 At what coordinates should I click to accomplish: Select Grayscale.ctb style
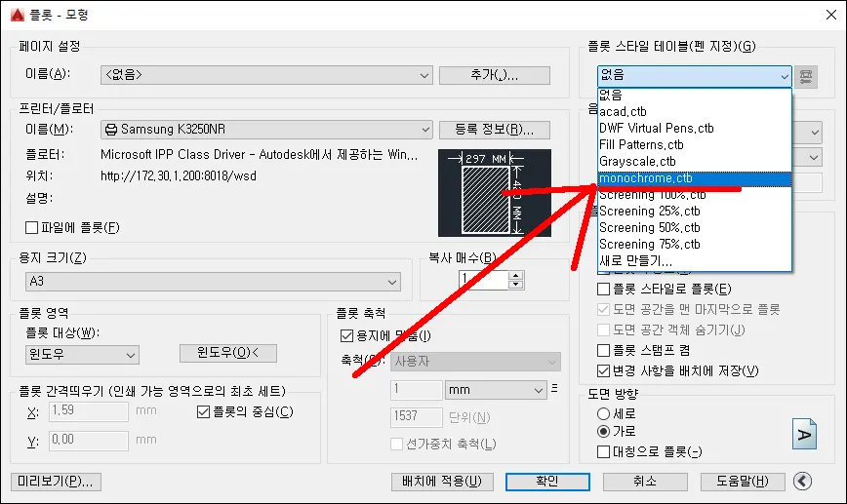click(x=694, y=162)
